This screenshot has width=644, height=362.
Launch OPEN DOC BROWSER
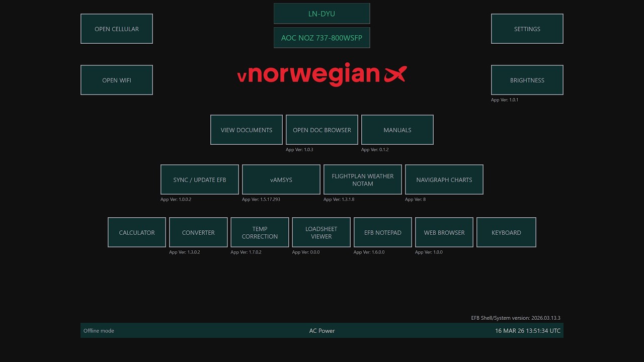click(322, 130)
